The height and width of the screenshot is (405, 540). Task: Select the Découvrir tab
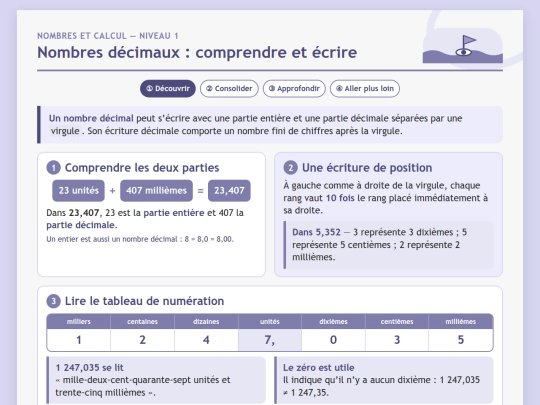(x=168, y=89)
